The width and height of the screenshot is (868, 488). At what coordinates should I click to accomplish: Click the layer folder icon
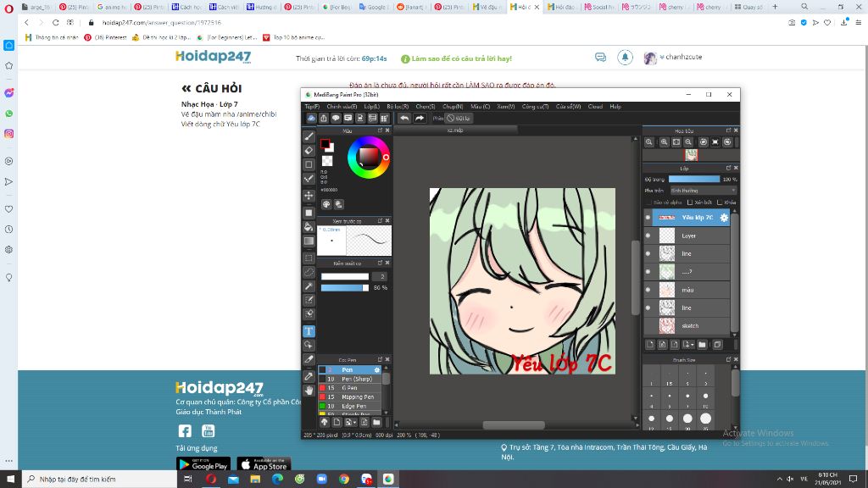[702, 345]
